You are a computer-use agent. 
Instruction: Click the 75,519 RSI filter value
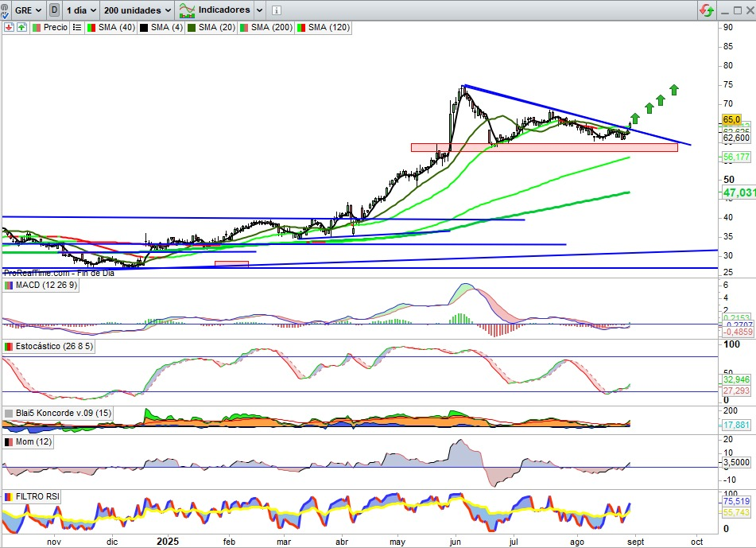(736, 501)
